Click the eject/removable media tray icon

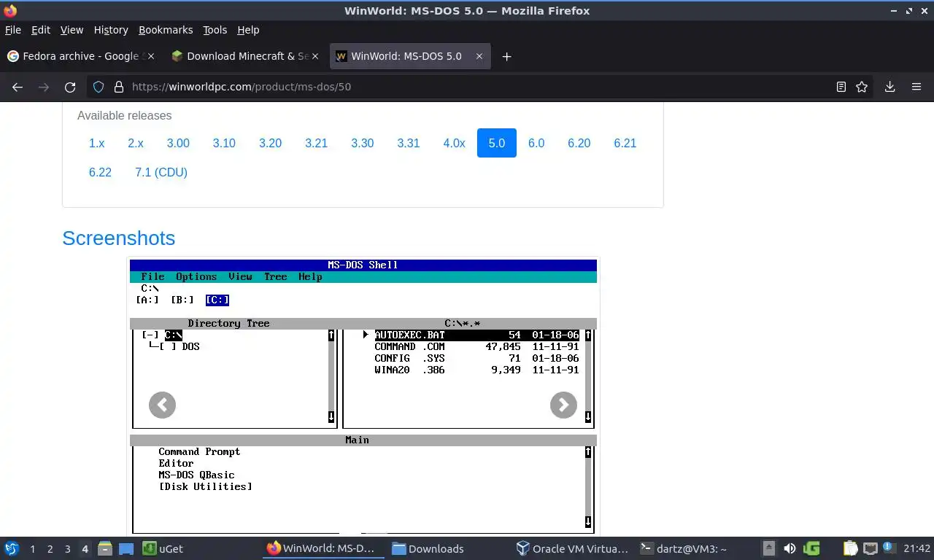(x=768, y=548)
